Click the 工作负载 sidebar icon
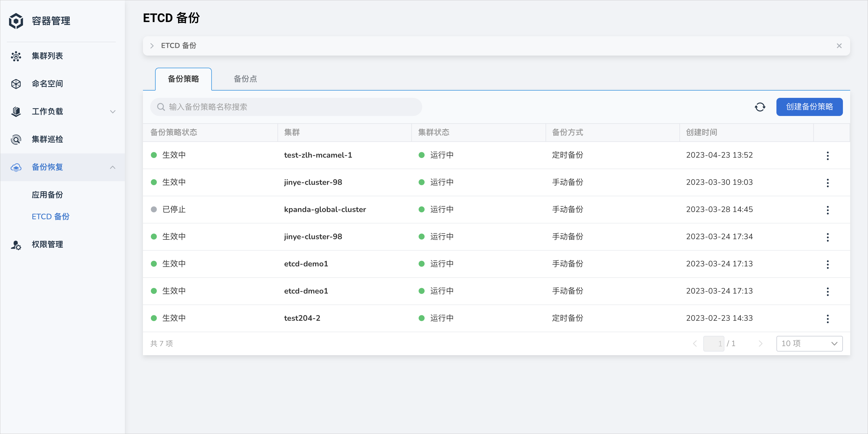868x434 pixels. pyautogui.click(x=16, y=111)
